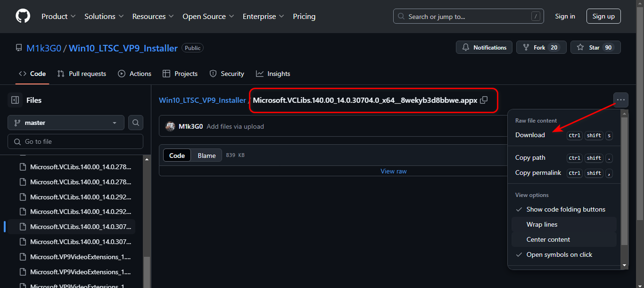The width and height of the screenshot is (644, 288).
Task: Click the 839 KB file size text
Action: tap(235, 156)
